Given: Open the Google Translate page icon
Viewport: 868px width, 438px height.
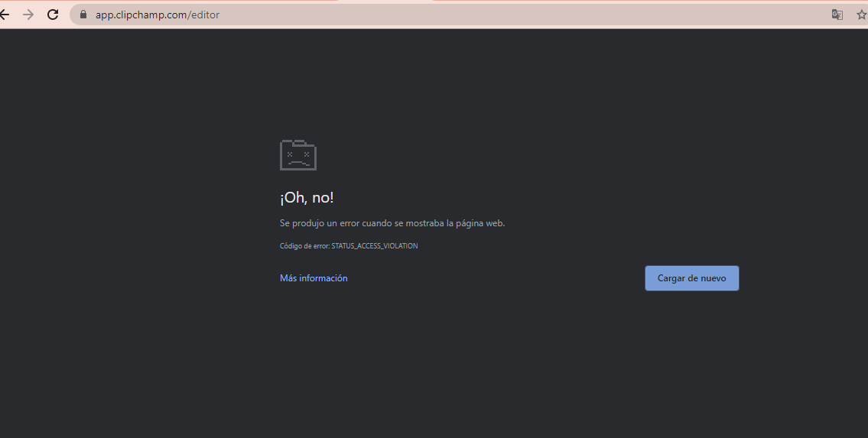Looking at the screenshot, I should [837, 15].
